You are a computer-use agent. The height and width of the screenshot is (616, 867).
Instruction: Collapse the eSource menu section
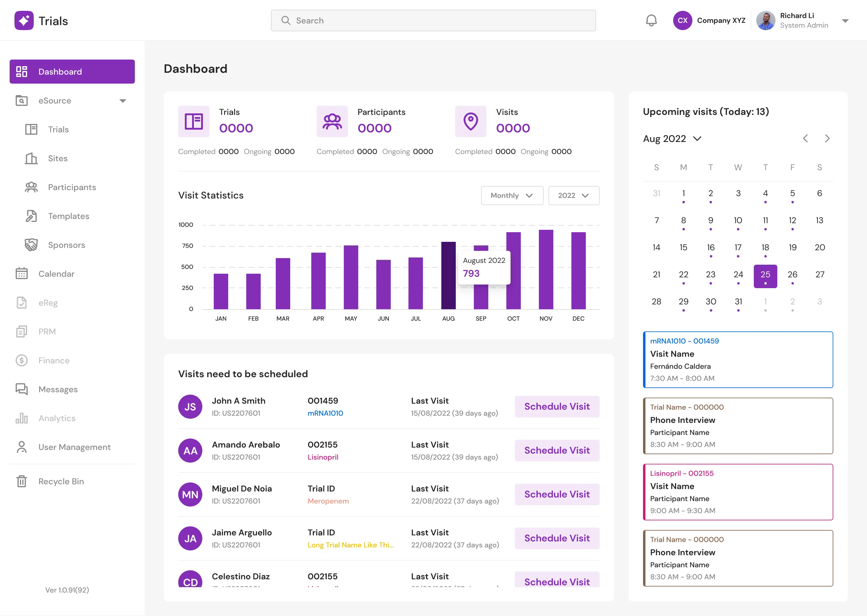point(123,101)
